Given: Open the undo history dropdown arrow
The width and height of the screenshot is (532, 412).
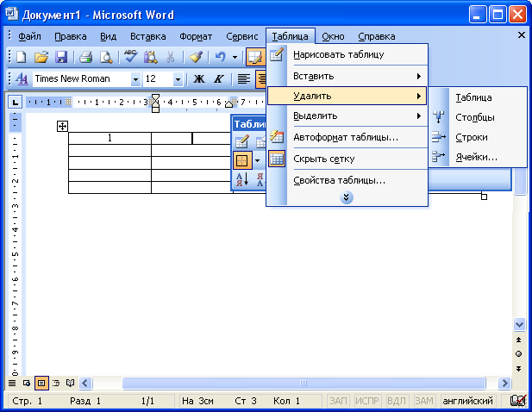Looking at the screenshot, I should tap(235, 57).
